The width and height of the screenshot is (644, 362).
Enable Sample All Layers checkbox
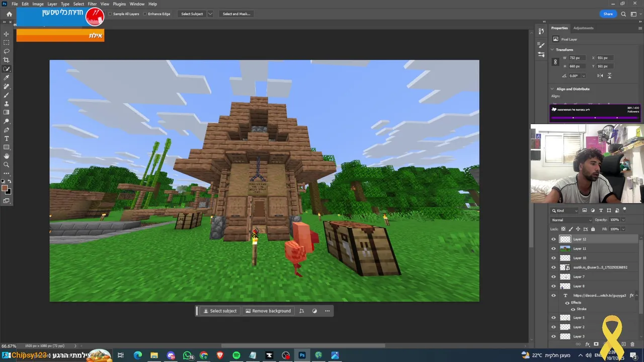point(110,14)
